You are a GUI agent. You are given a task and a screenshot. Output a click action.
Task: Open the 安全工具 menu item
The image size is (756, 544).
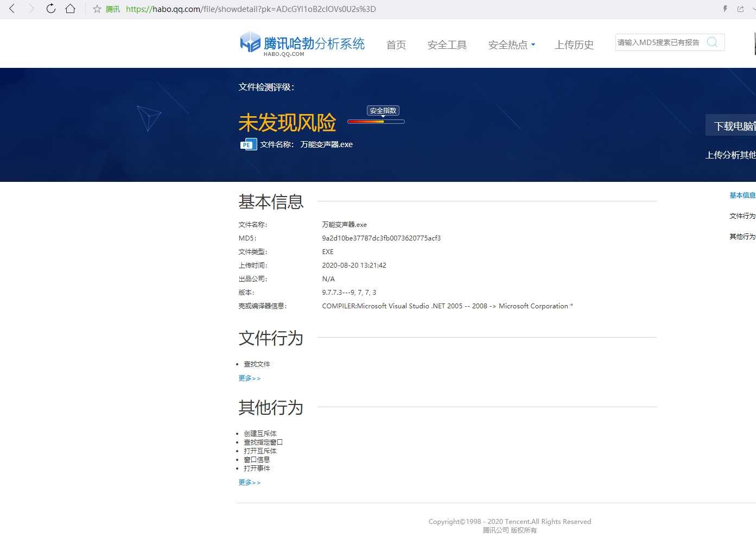pyautogui.click(x=447, y=45)
